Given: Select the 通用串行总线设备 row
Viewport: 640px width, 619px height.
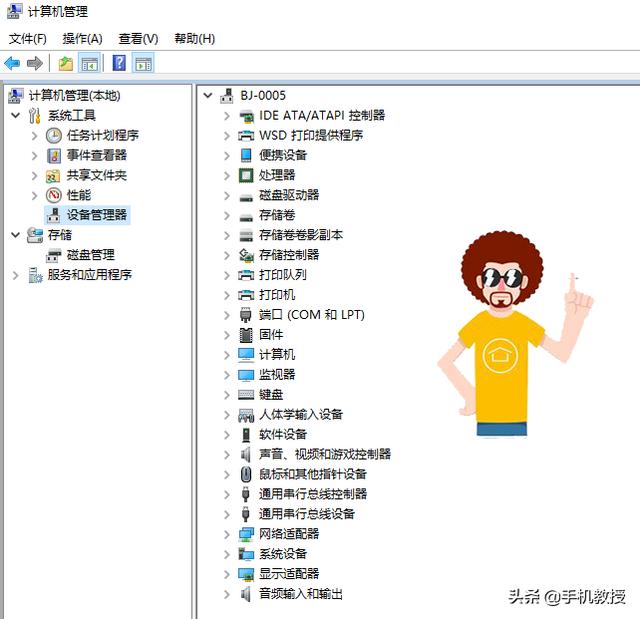Looking at the screenshot, I should tap(307, 514).
